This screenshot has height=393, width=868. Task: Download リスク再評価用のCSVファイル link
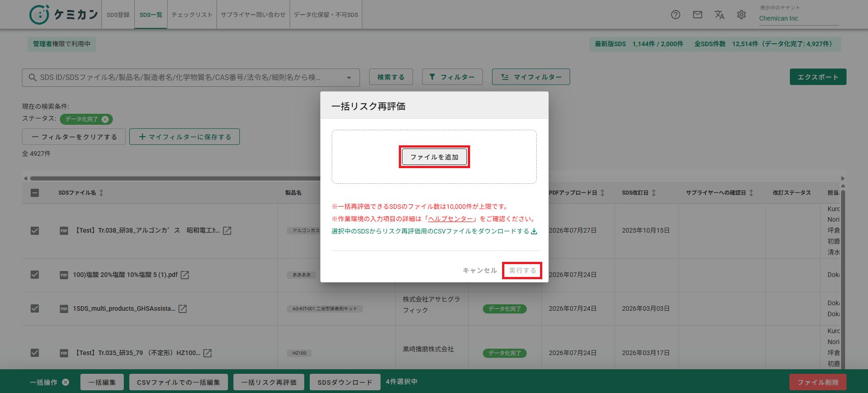pyautogui.click(x=434, y=231)
